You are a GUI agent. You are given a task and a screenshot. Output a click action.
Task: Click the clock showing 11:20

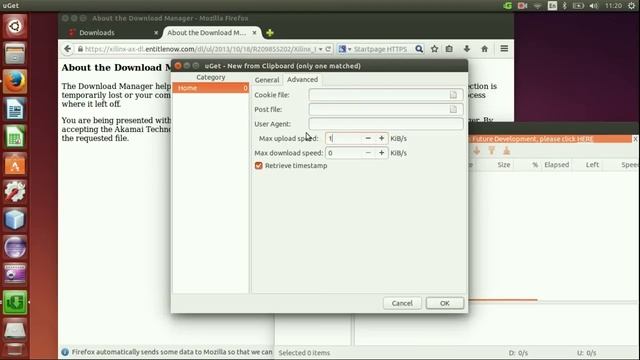pyautogui.click(x=613, y=5)
